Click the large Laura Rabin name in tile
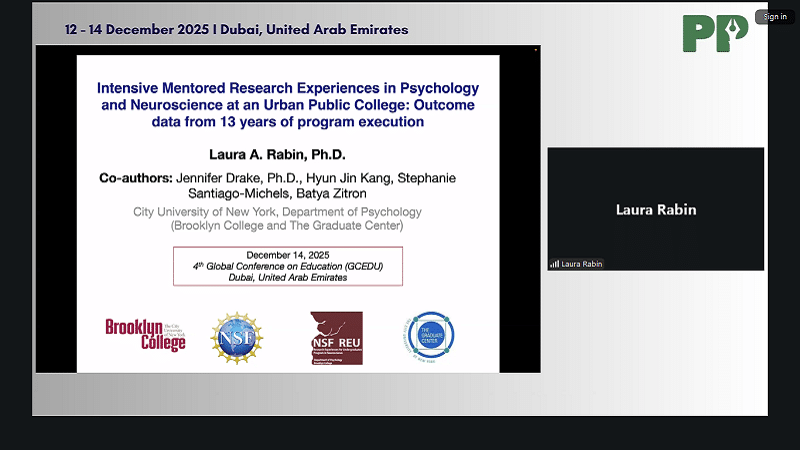The height and width of the screenshot is (450, 800). (x=655, y=210)
